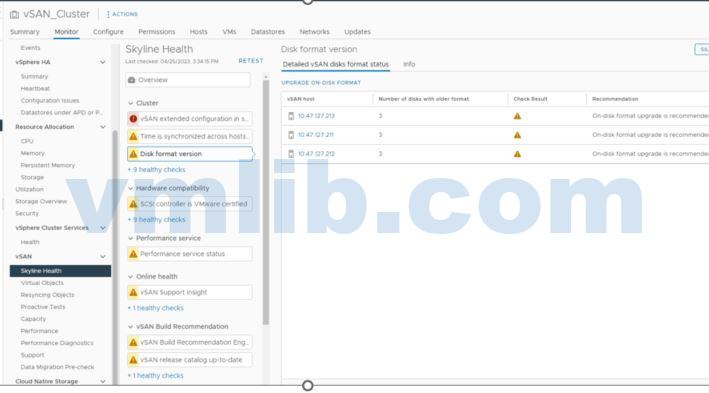The image size is (709, 393).
Task: Click the Skyline Health list scrollbar
Action: (266, 201)
